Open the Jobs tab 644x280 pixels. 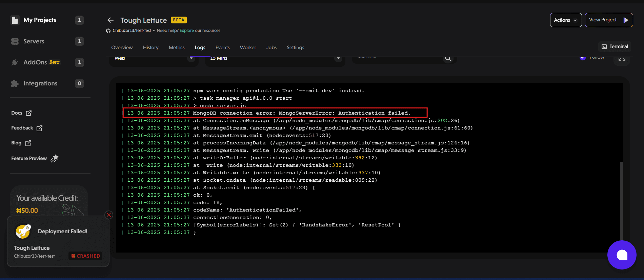pos(271,47)
